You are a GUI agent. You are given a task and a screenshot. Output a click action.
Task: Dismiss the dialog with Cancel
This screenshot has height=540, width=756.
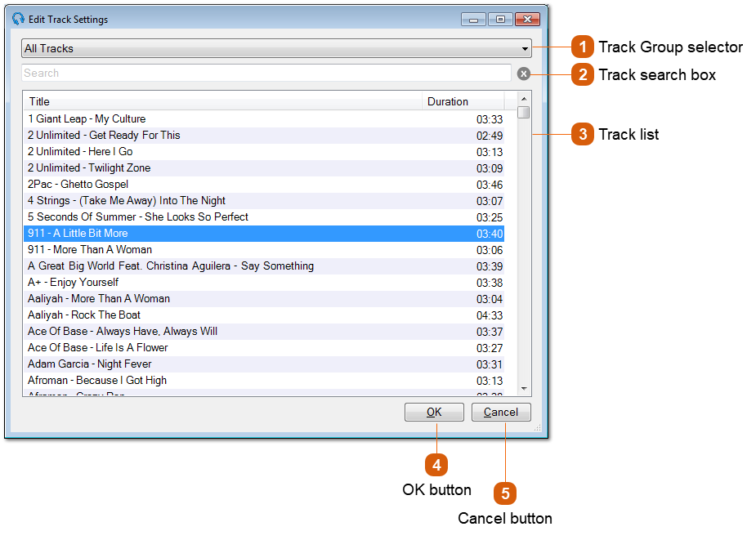(500, 412)
